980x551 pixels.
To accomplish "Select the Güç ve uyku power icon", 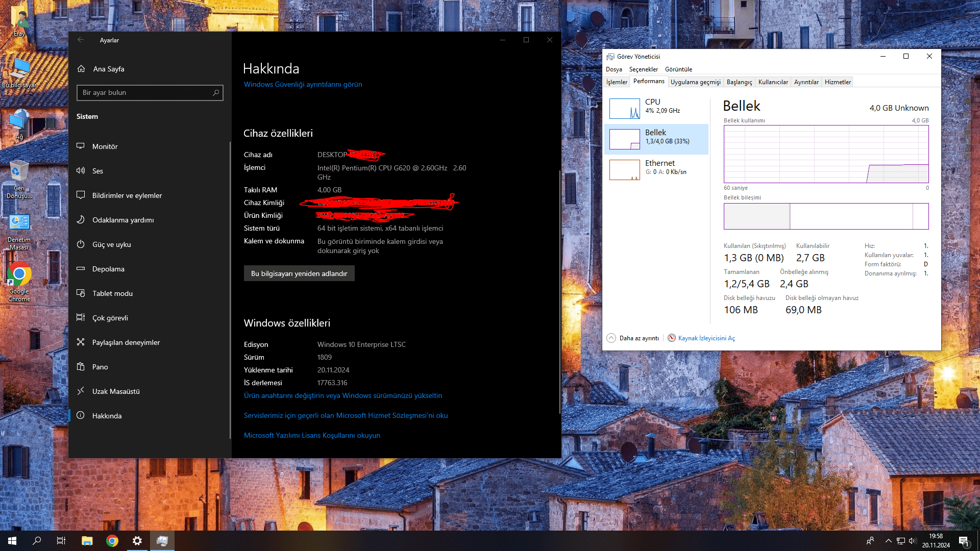I will 81,244.
